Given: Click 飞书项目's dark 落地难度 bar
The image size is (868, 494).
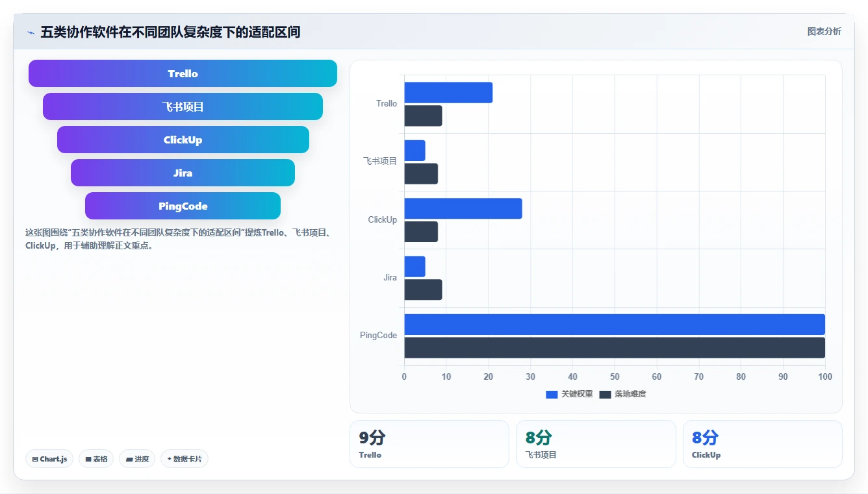Looking at the screenshot, I should click(x=421, y=173).
